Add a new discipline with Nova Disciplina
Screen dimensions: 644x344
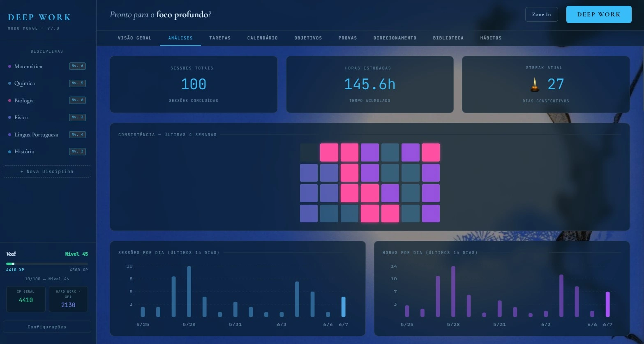[x=47, y=171]
